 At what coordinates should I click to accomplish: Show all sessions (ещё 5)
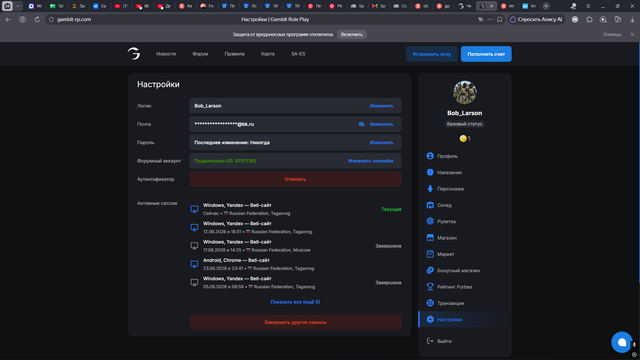[295, 302]
